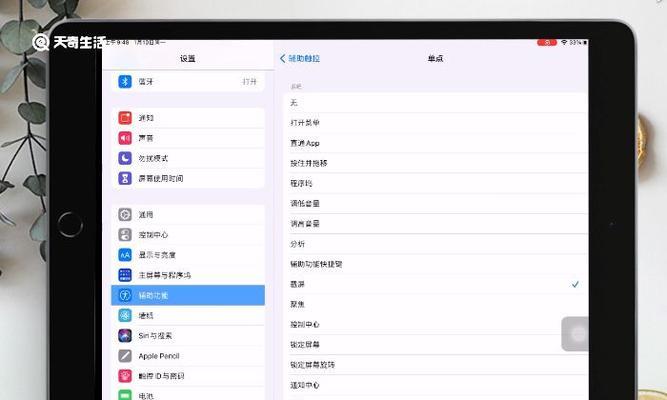This screenshot has height=400, width=667.
Task: Choose Volume Up (调高音量) option
Action: [x=436, y=224]
